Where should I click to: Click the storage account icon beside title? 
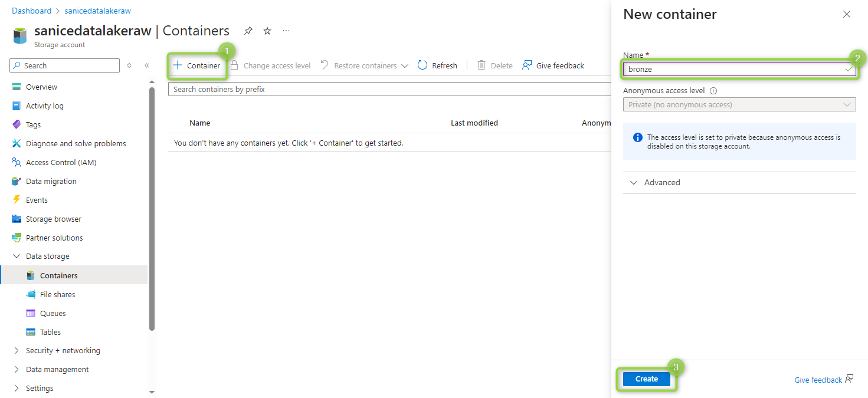(x=20, y=35)
